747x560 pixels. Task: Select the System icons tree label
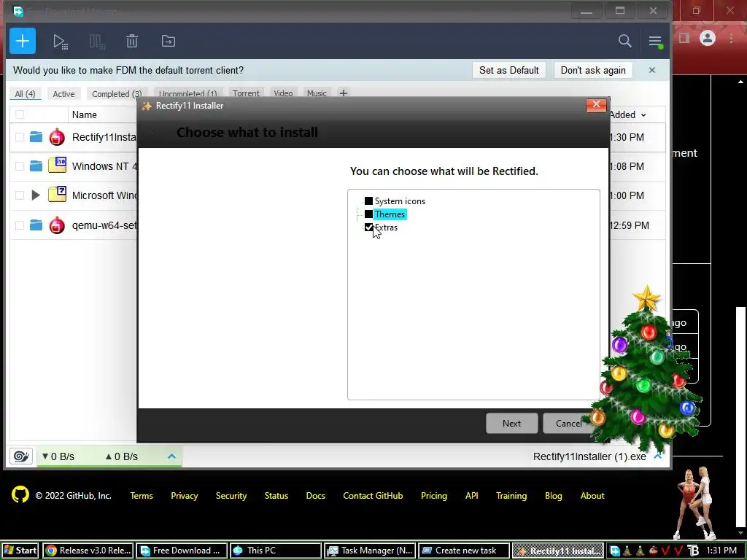pos(400,201)
